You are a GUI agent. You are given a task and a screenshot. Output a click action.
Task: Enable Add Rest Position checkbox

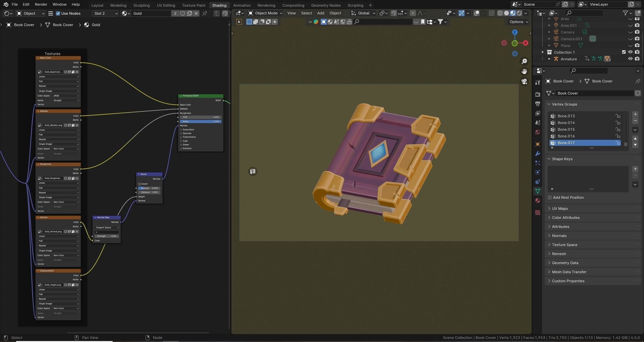(550, 198)
